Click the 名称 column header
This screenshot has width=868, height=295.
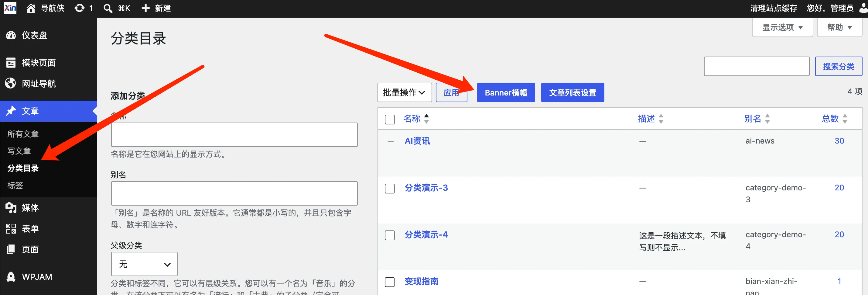coord(412,119)
